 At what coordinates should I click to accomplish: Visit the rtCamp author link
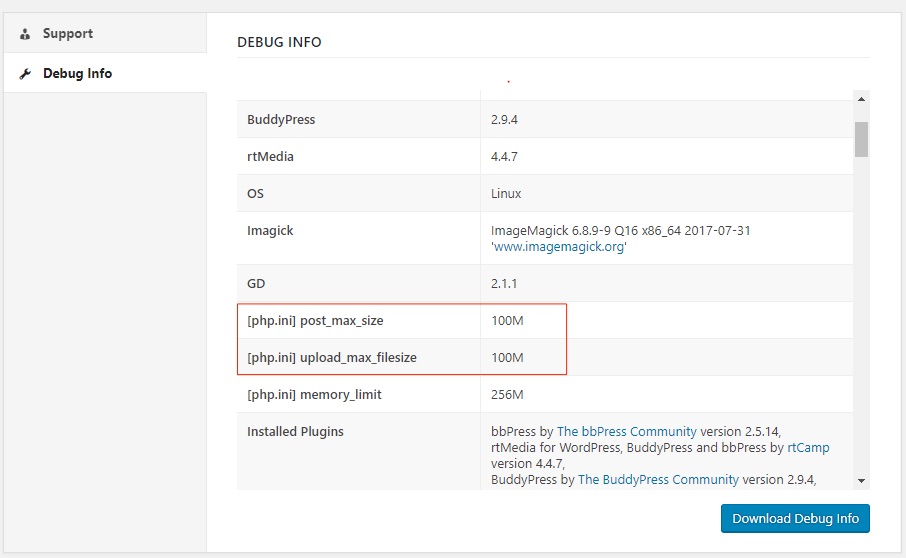(808, 448)
